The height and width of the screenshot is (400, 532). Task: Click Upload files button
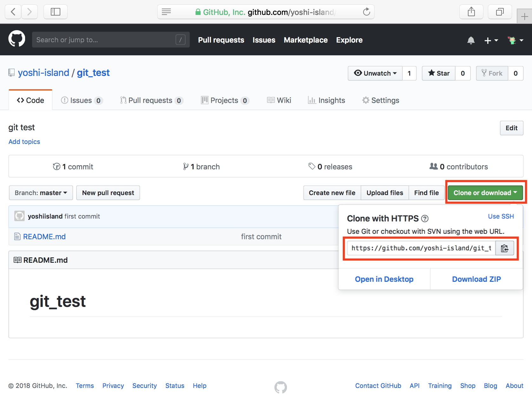coord(385,193)
